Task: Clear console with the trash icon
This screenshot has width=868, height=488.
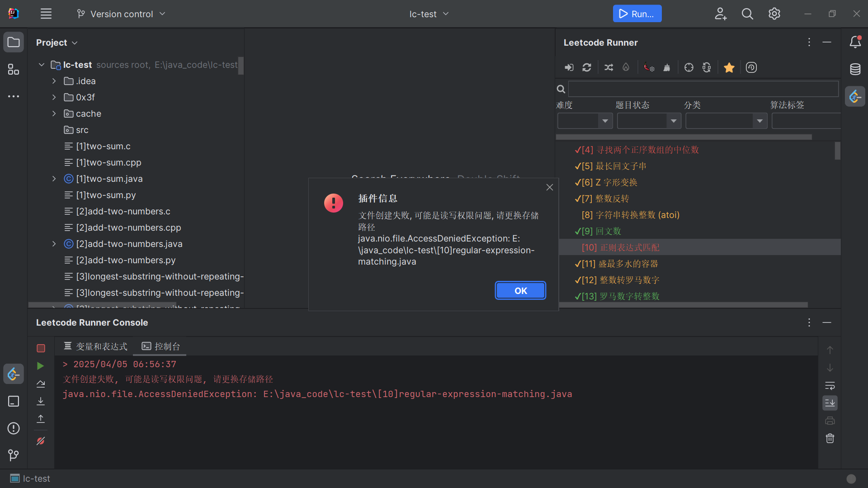Action: click(x=830, y=439)
